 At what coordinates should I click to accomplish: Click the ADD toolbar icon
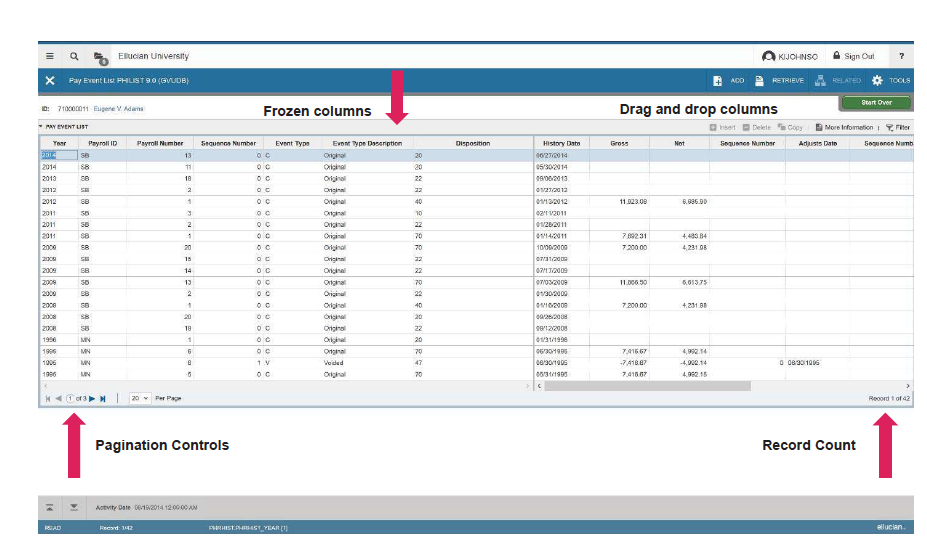pos(729,80)
